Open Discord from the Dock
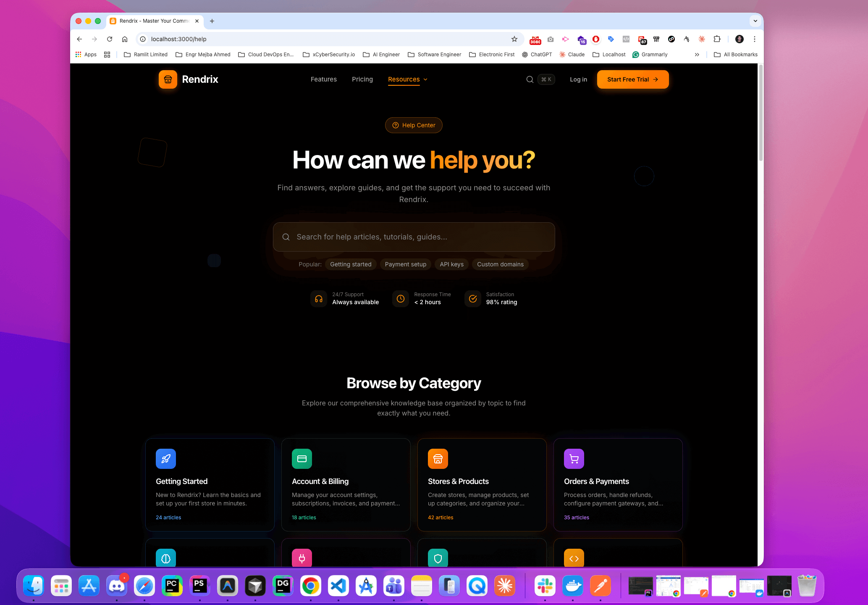868x605 pixels. tap(116, 586)
